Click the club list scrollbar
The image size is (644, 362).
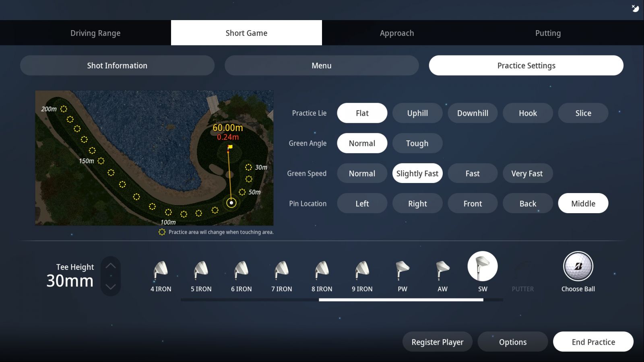tap(401, 300)
